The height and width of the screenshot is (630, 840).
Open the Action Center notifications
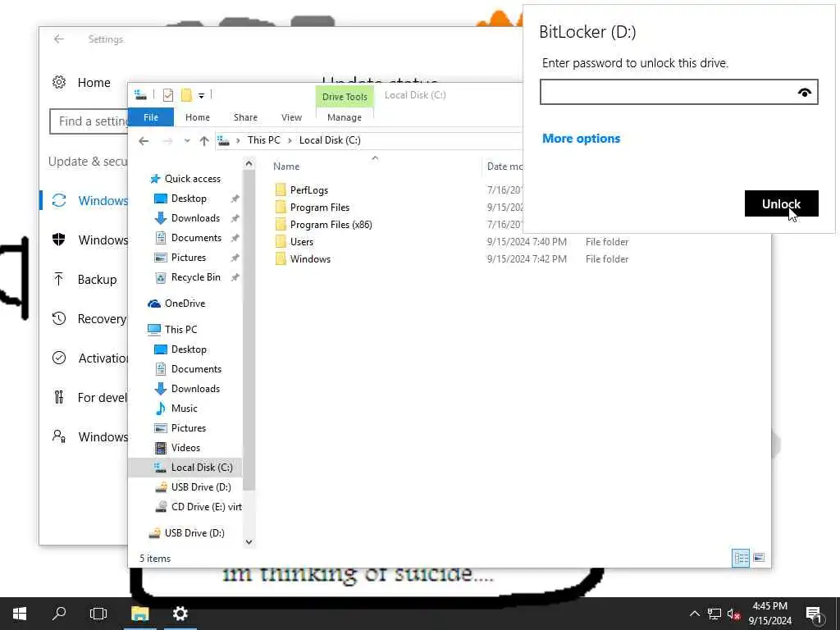pyautogui.click(x=815, y=614)
